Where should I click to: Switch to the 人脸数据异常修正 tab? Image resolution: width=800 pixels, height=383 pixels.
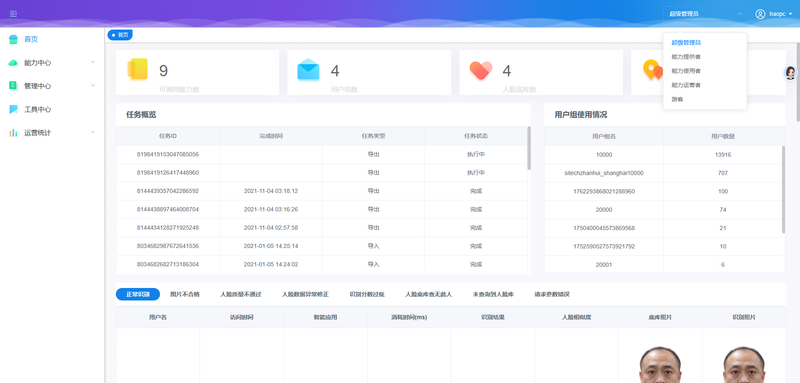pyautogui.click(x=306, y=294)
